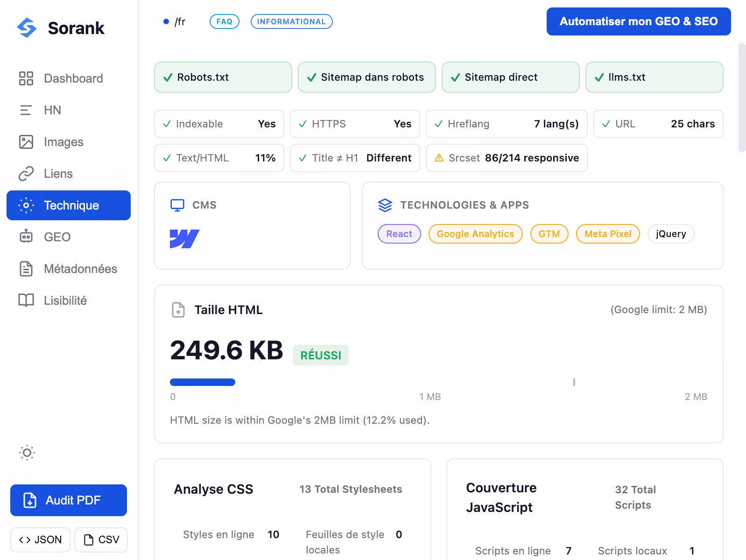This screenshot has height=560, width=746.
Task: Select the active Technique menu item
Action: pyautogui.click(x=69, y=205)
